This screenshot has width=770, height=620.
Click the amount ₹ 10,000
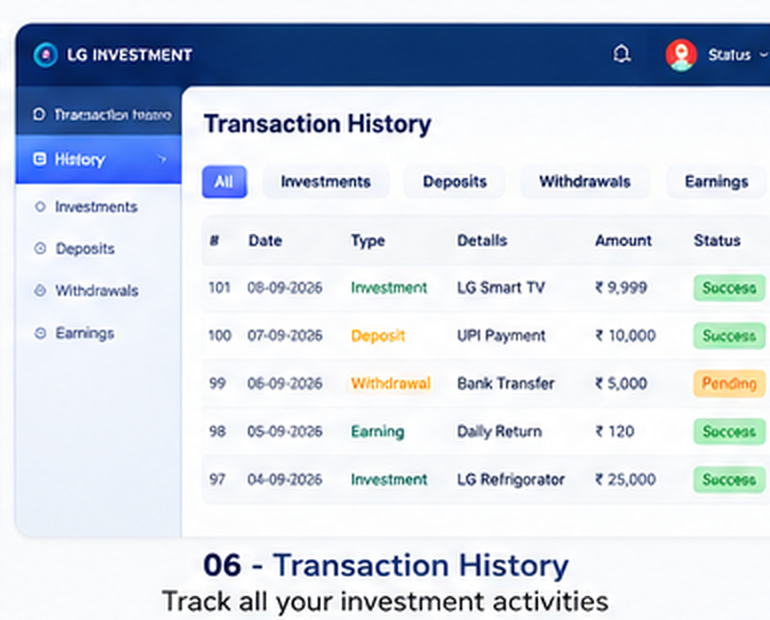point(626,336)
